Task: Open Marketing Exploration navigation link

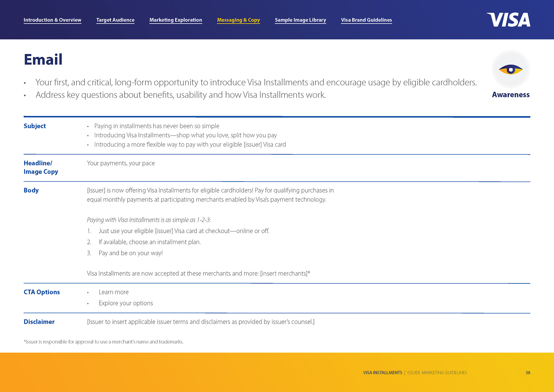Action: [175, 20]
